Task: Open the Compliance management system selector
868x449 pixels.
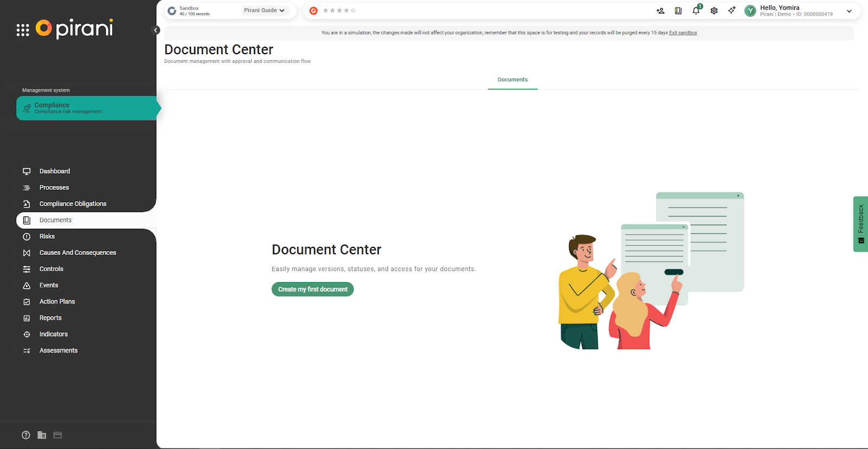Action: pos(87,108)
